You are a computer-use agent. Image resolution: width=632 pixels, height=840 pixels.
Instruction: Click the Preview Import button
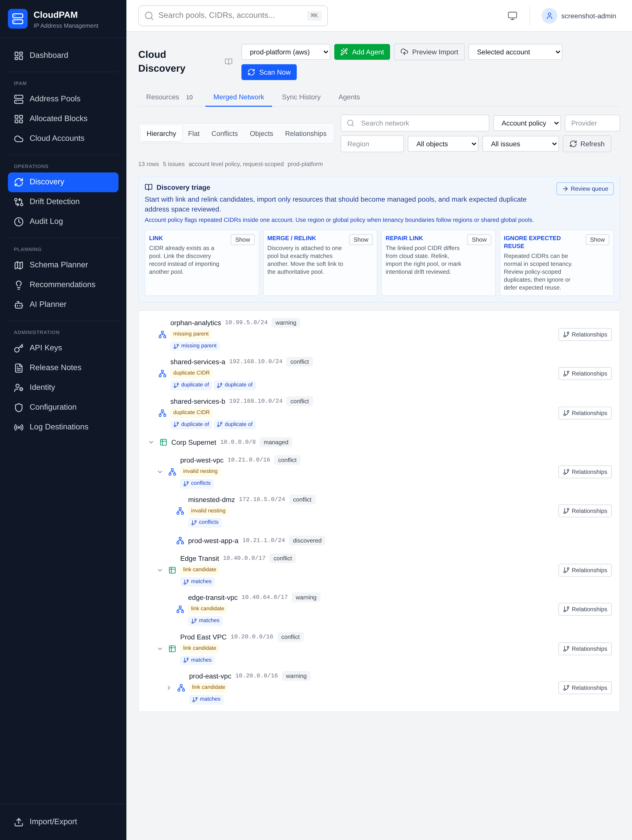429,52
